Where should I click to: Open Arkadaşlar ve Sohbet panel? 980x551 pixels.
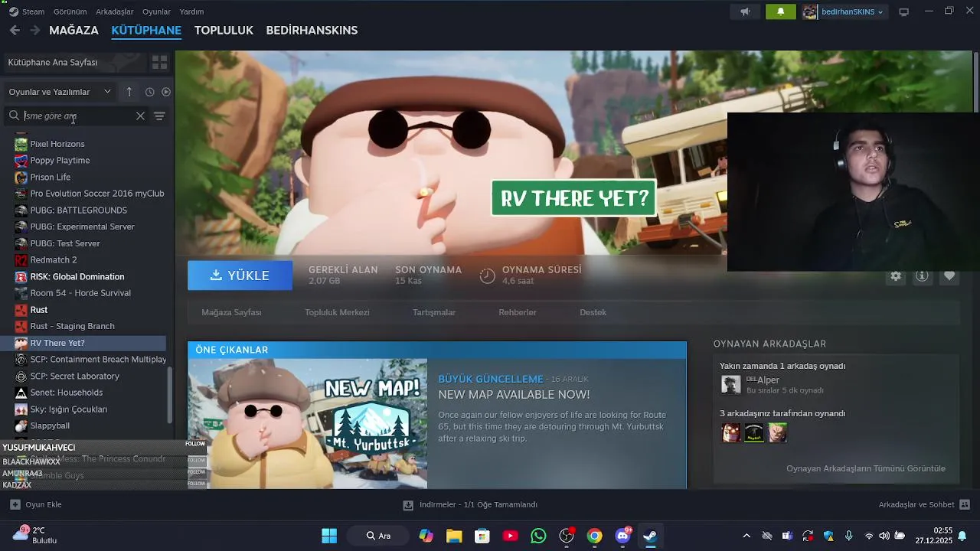[x=924, y=505]
